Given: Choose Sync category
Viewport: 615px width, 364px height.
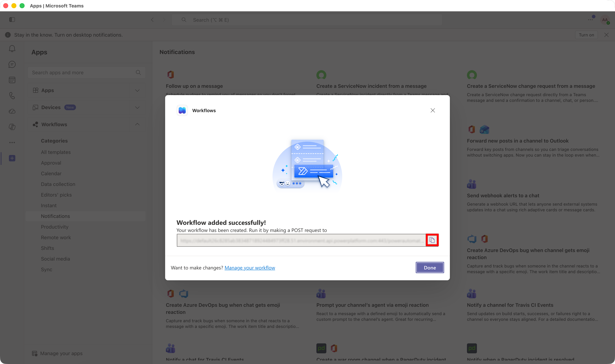Looking at the screenshot, I should click(47, 270).
